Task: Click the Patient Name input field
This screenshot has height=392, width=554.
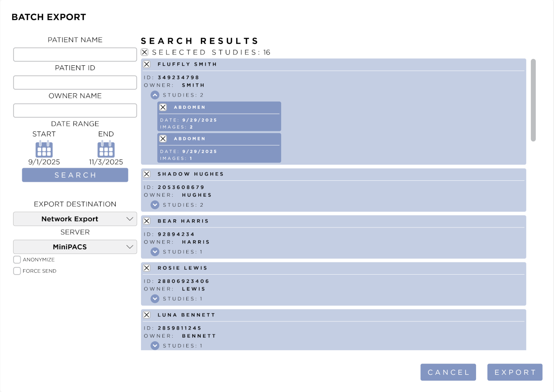Action: (75, 54)
